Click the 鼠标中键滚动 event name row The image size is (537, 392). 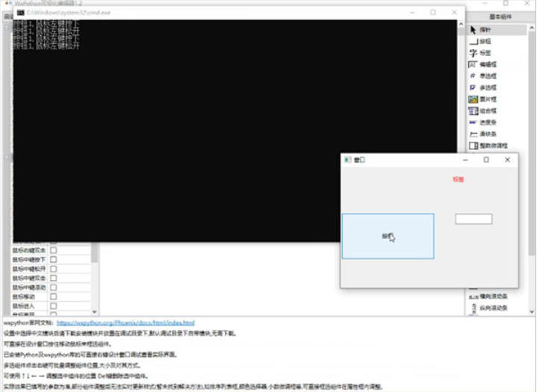point(29,287)
